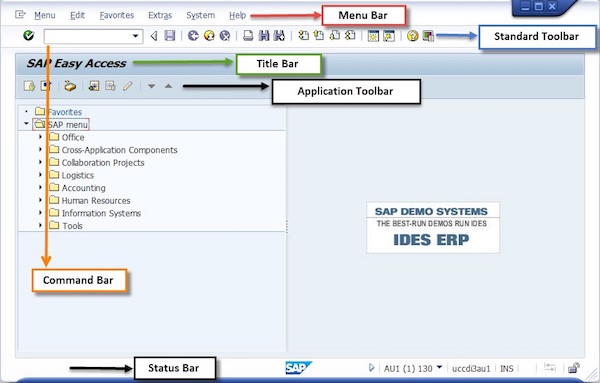The width and height of the screenshot is (600, 383).
Task: Open the status bar system info dropdown
Action: 439,367
